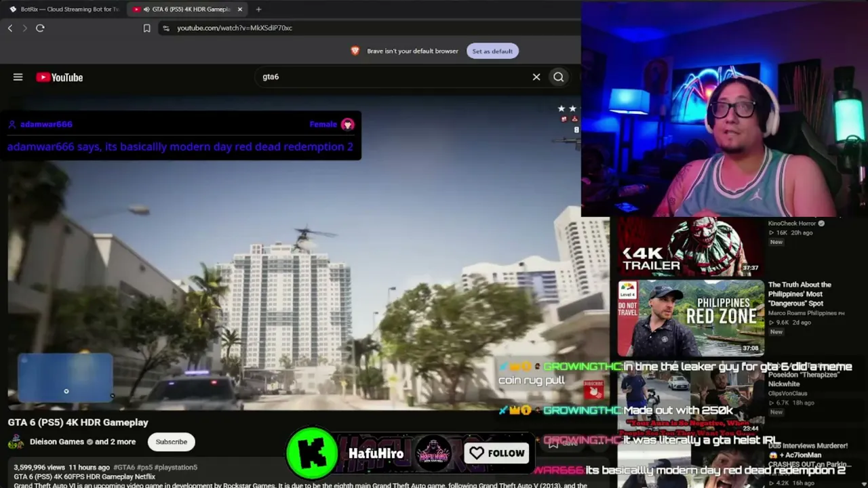Open the YouTube hamburger guide menu
Screen dimensions: 868x488
18,77
